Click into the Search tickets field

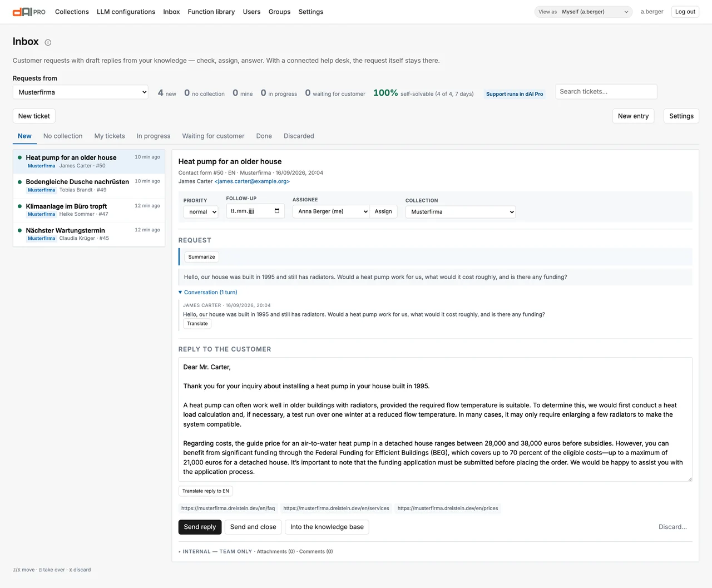[x=606, y=92]
